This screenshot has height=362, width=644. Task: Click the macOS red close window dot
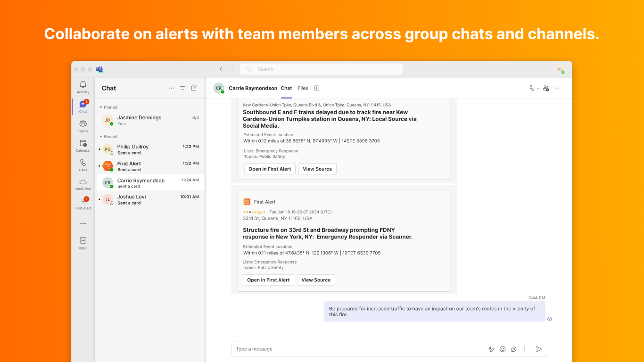click(x=76, y=69)
